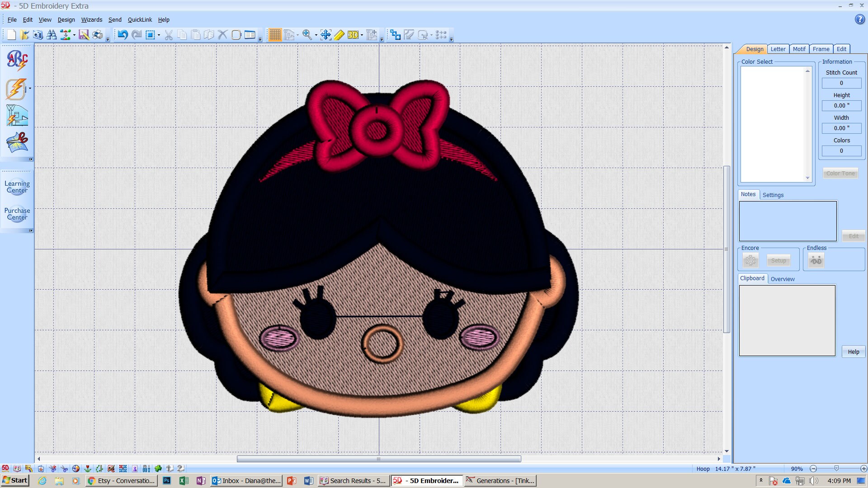Click the scissors Split Project wizard icon
Image resolution: width=868 pixels, height=488 pixels.
point(17,143)
